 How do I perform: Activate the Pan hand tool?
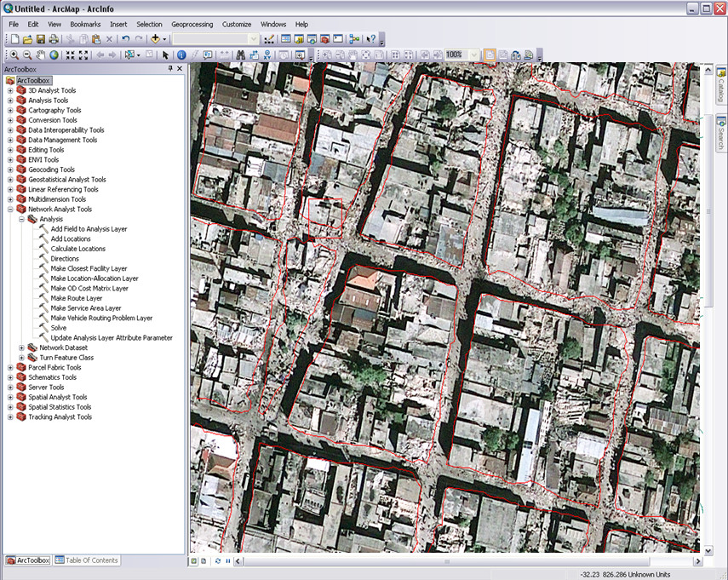40,55
